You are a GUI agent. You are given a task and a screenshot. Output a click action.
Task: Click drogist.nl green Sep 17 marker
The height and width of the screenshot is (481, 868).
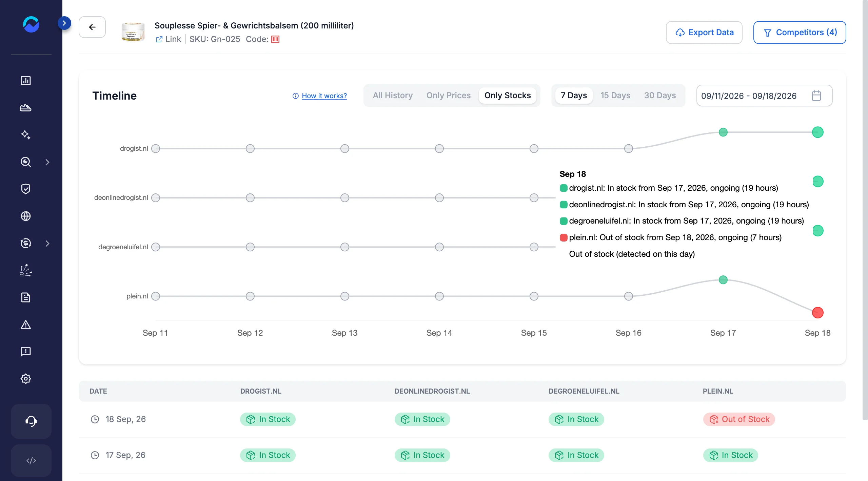(723, 132)
